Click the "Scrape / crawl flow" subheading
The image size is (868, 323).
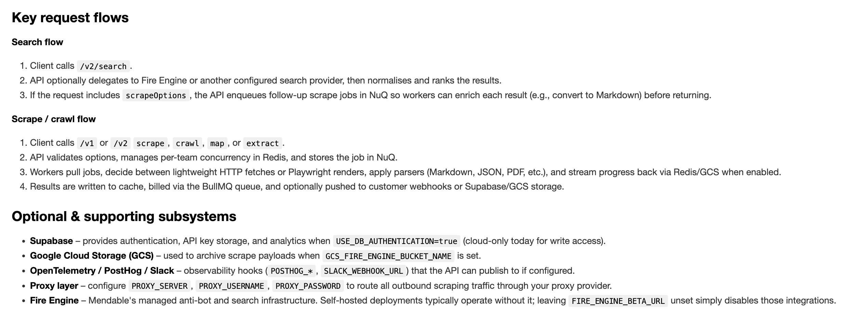[x=54, y=119]
